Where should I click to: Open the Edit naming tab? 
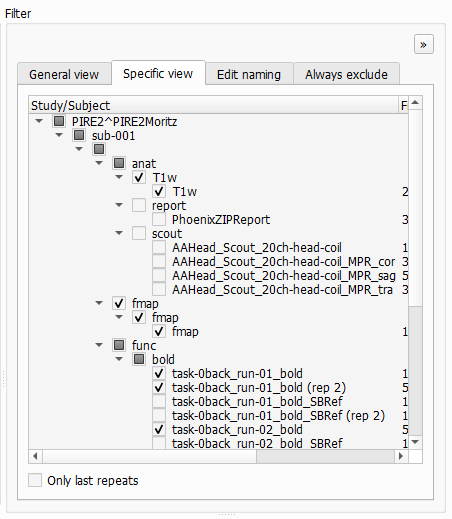click(249, 74)
